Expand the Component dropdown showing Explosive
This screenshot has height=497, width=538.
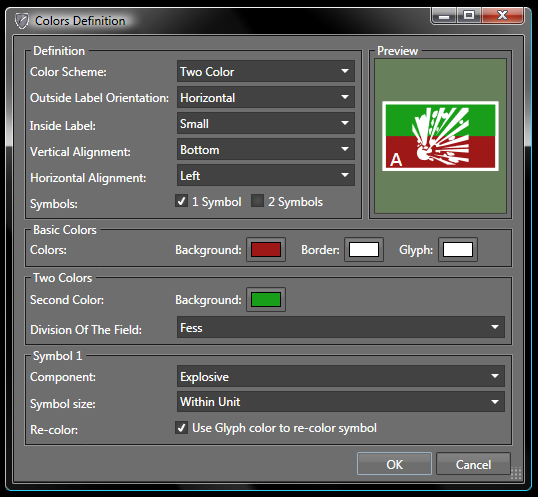tap(341, 376)
